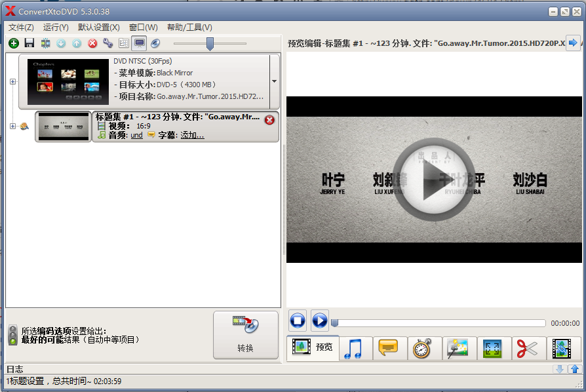
Task: Click the audio note icon in titleset row
Action: tap(102, 135)
